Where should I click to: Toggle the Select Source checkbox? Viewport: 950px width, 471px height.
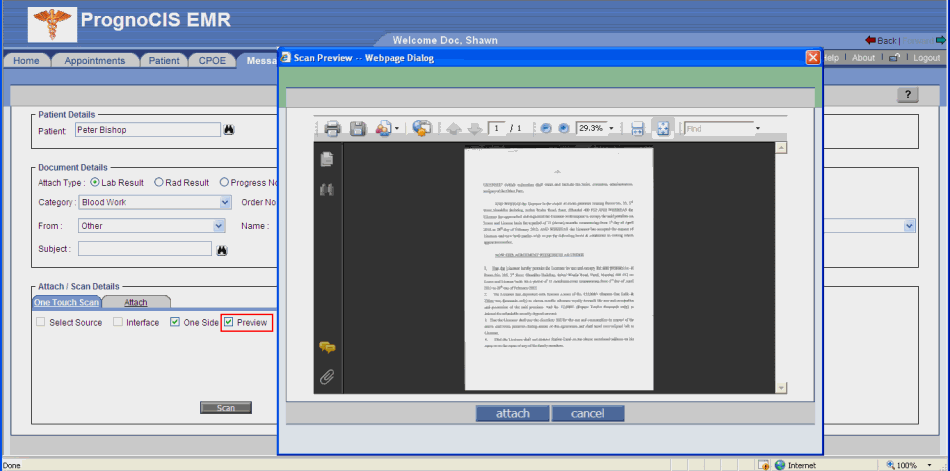(x=41, y=322)
